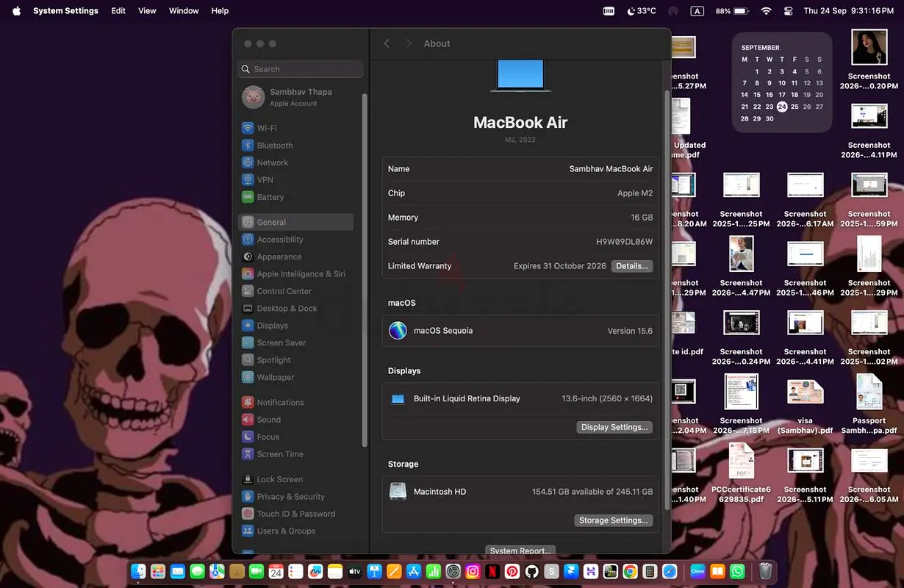Click the battery 88% indicator

[x=732, y=11]
